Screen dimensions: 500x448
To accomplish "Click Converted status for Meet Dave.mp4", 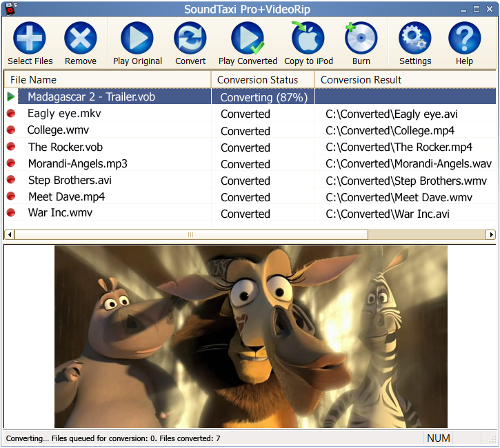I will 246,197.
